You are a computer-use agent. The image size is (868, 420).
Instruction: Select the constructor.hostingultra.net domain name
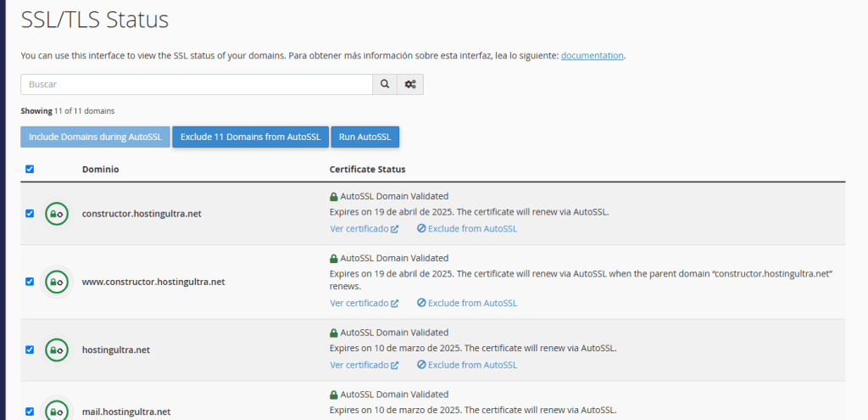tap(142, 213)
